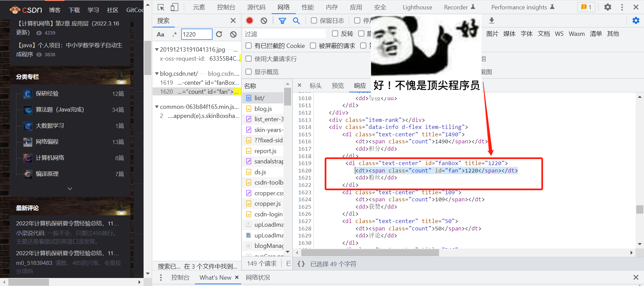Collapse common-063b84f165.min.js result group
The height and width of the screenshot is (286, 644).
click(x=157, y=107)
